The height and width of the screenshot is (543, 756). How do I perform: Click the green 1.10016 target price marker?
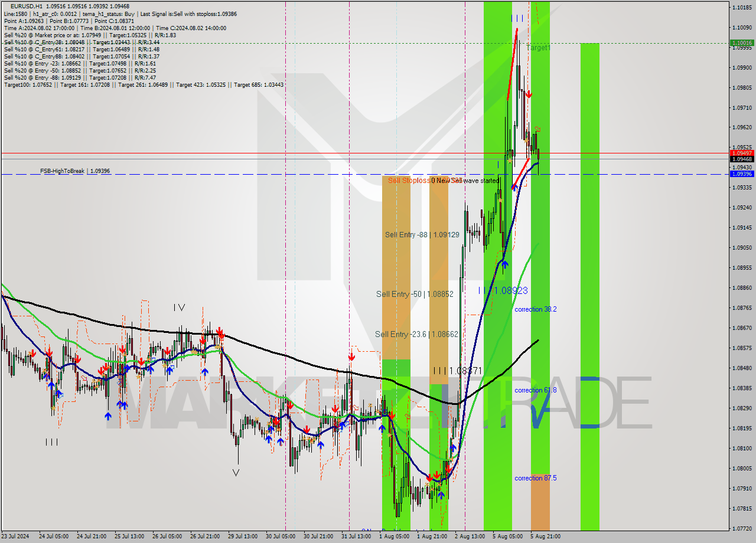(740, 43)
